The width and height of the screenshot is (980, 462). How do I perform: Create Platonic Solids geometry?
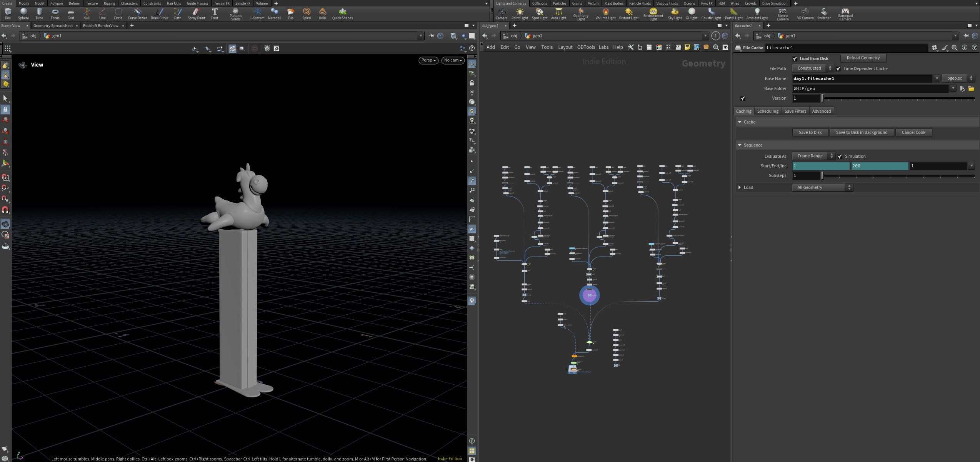pos(236,14)
